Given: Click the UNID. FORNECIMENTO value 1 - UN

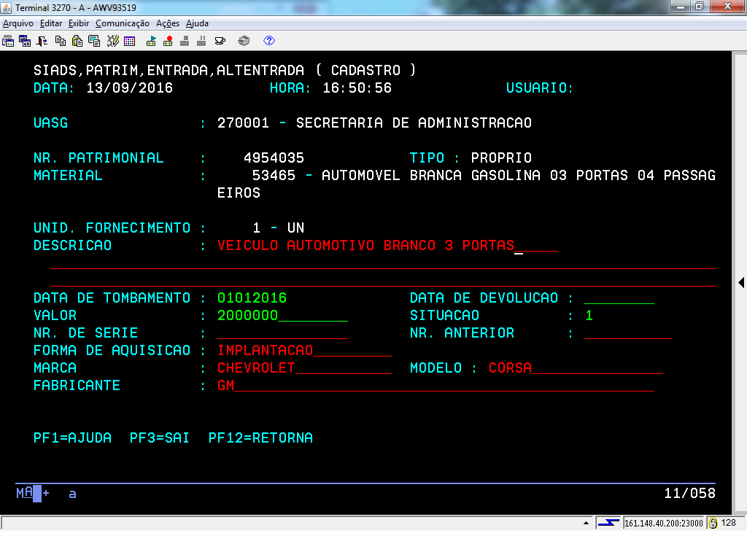Looking at the screenshot, I should coord(278,228).
